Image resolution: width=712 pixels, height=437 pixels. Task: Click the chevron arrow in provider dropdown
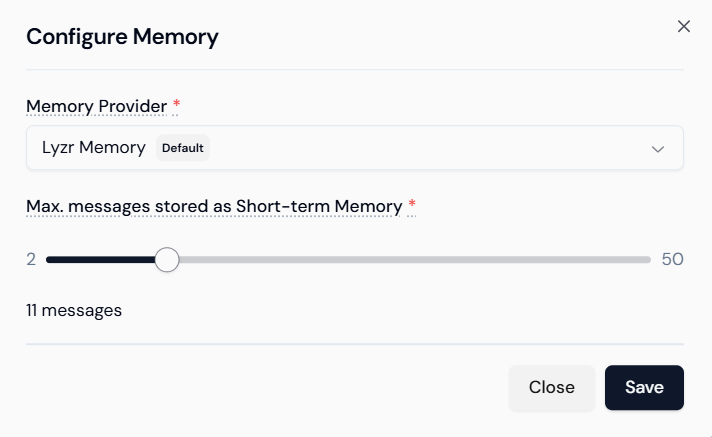pos(658,149)
